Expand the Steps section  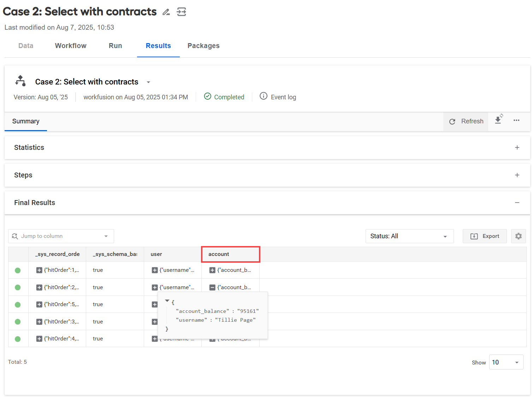pos(517,175)
